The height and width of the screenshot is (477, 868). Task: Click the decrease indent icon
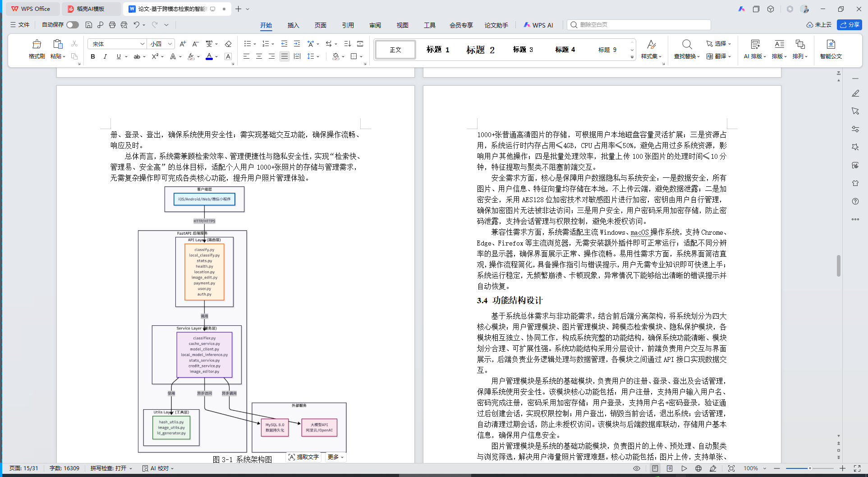click(x=284, y=44)
